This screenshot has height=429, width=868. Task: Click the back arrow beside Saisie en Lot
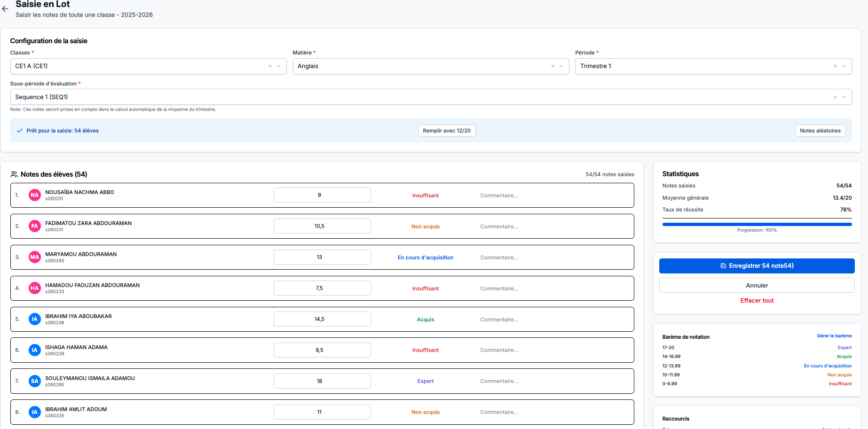(x=5, y=9)
